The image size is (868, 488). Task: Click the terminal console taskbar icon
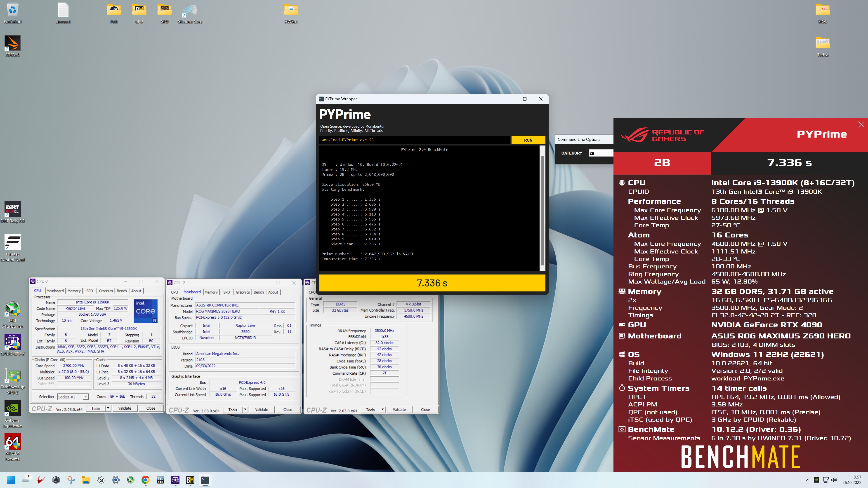205,480
